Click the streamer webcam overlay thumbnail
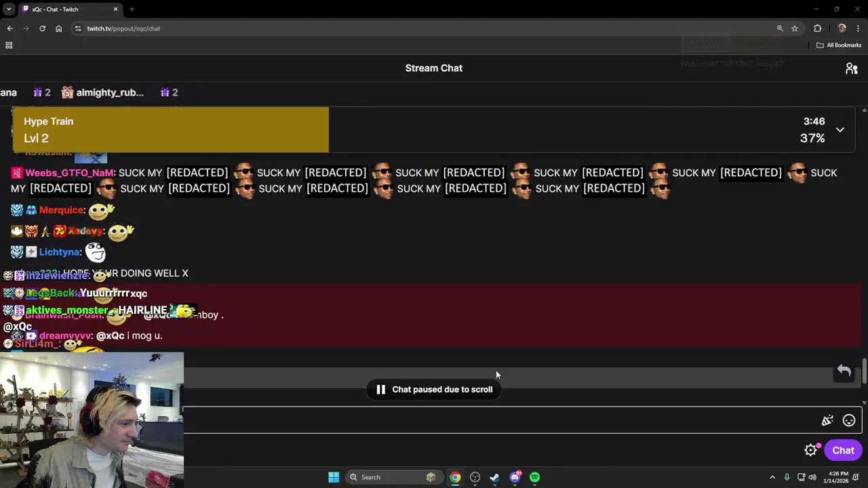868x488 pixels. (x=92, y=420)
